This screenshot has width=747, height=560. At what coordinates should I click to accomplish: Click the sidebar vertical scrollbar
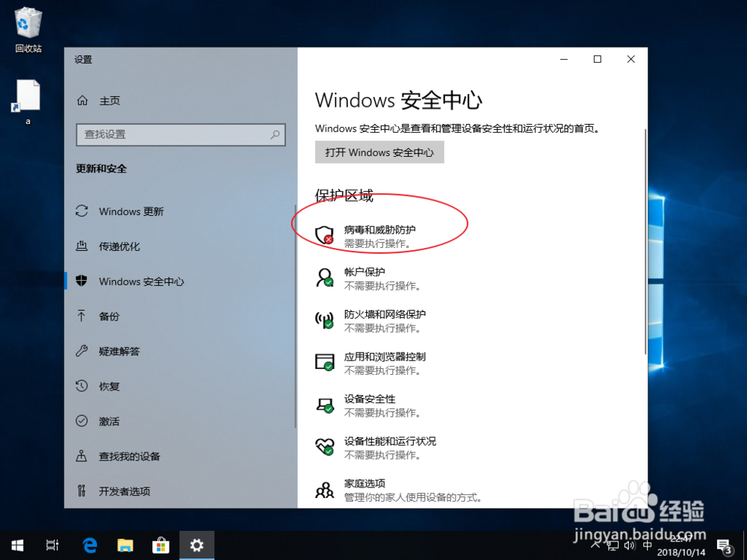click(x=295, y=316)
